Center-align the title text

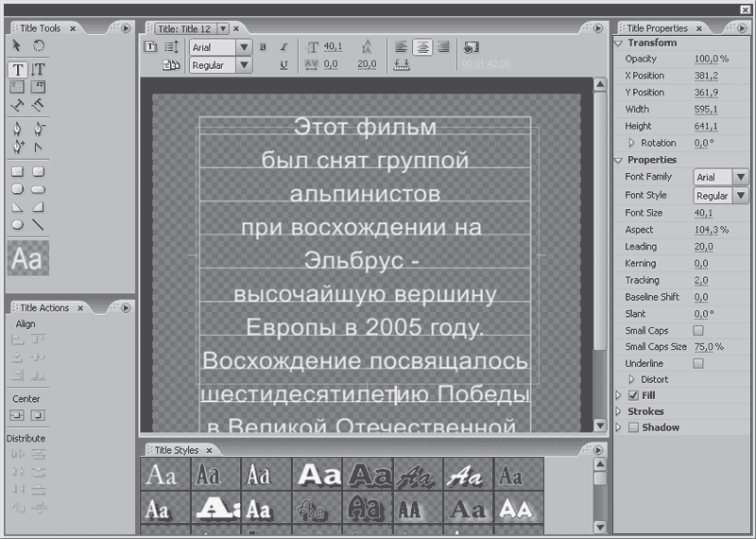(x=422, y=46)
